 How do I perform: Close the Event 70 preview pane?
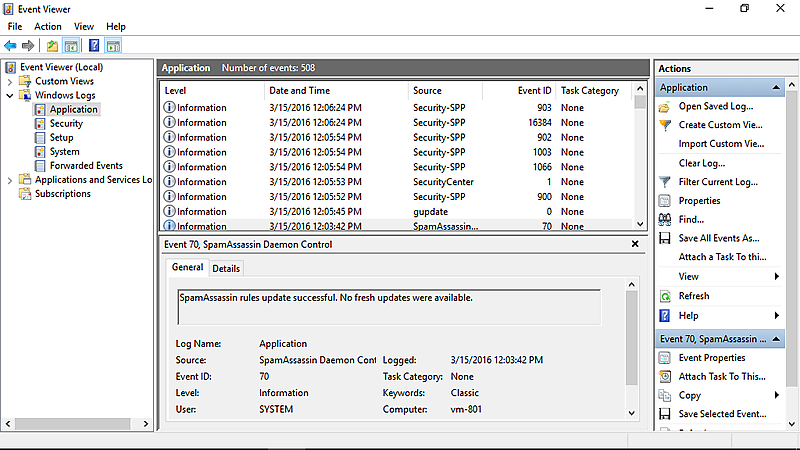click(x=635, y=244)
